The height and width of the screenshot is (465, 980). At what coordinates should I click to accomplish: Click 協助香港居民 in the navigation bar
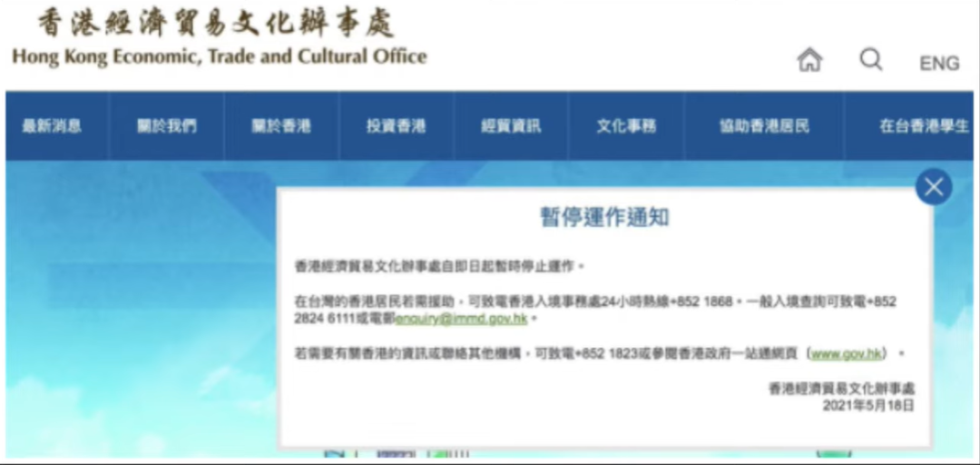[x=764, y=126]
